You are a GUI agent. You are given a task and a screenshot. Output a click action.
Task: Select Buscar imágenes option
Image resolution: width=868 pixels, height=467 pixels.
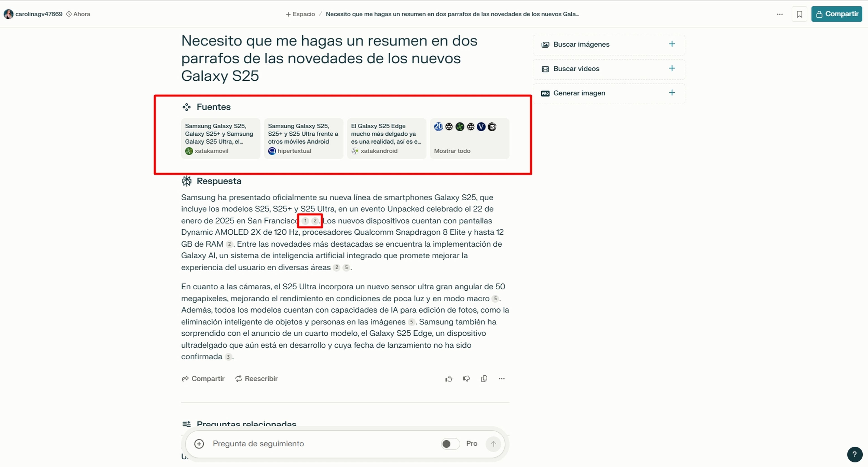click(609, 44)
